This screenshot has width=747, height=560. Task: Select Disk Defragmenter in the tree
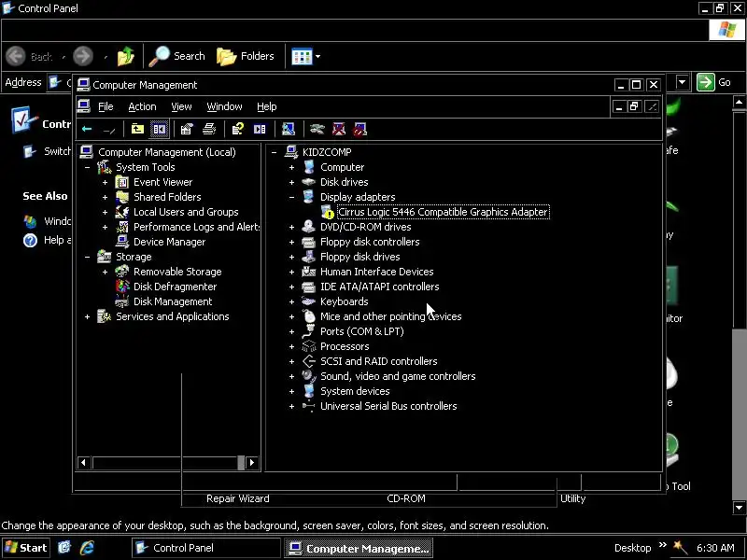[175, 287]
